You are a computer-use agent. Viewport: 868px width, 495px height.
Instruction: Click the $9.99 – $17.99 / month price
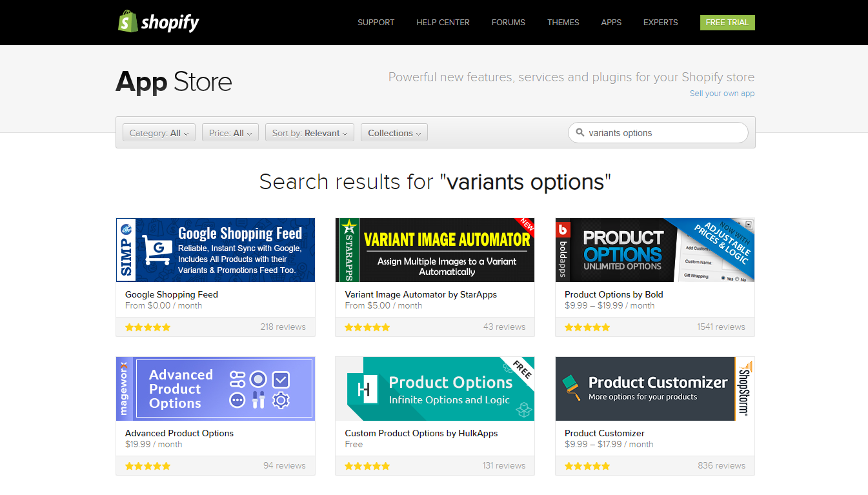[x=609, y=445]
